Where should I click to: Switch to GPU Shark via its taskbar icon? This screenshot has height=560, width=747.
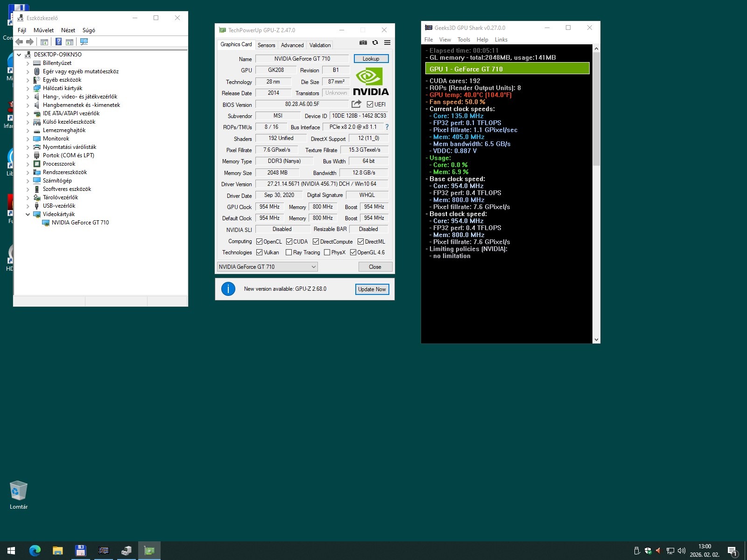pyautogui.click(x=104, y=551)
